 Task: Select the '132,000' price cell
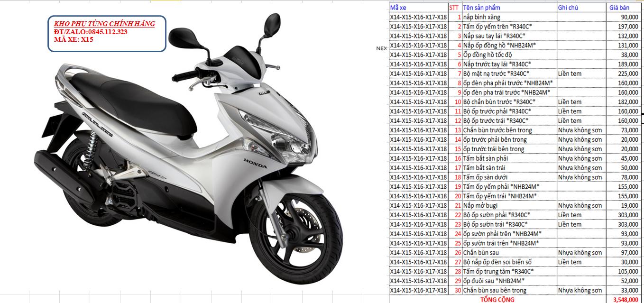623,36
